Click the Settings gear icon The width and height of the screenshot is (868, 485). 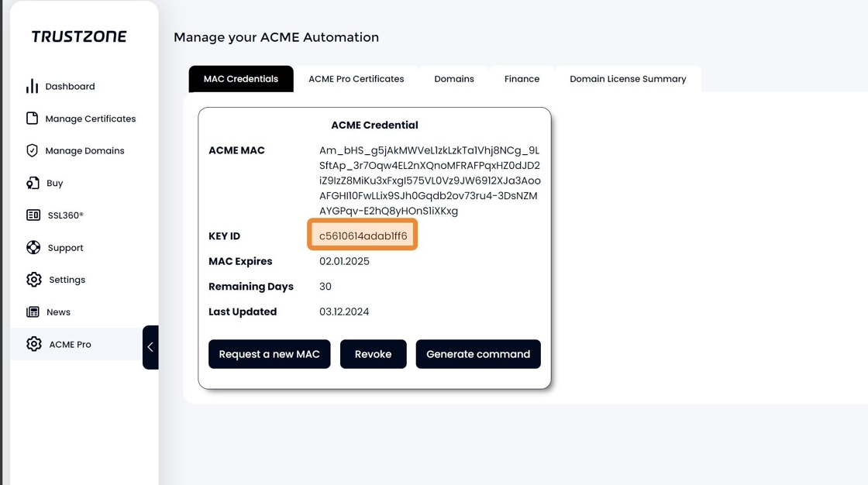click(x=34, y=280)
